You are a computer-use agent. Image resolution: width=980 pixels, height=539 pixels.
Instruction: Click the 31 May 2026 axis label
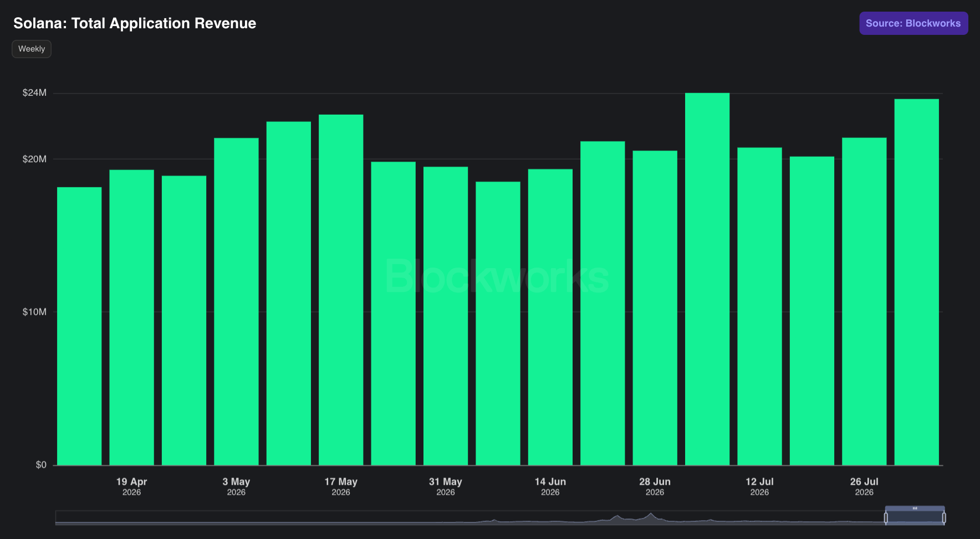pyautogui.click(x=446, y=486)
